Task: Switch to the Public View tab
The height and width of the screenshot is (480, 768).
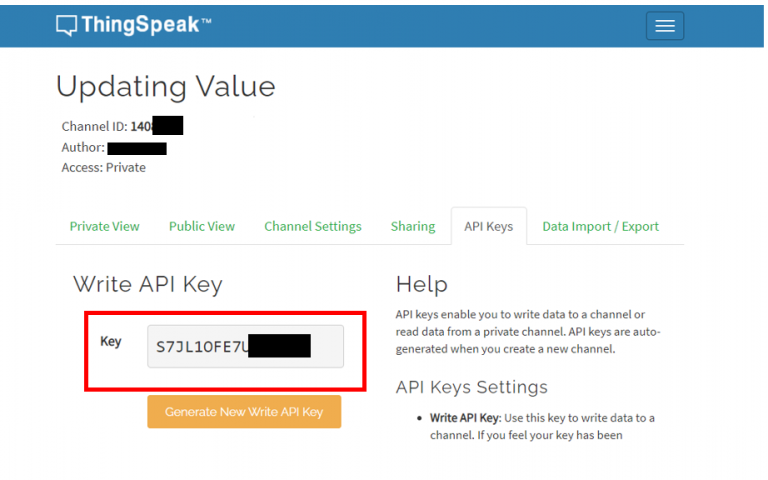Action: 202,226
